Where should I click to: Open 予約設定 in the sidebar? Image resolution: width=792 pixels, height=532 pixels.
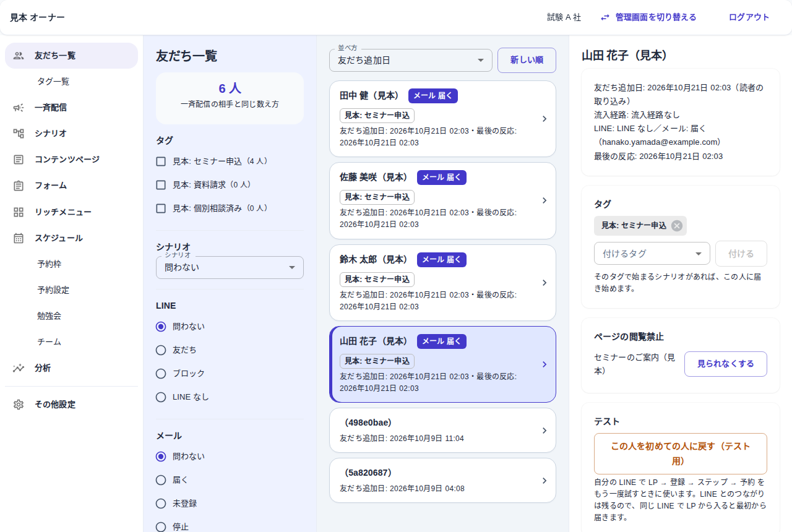[x=71, y=290]
